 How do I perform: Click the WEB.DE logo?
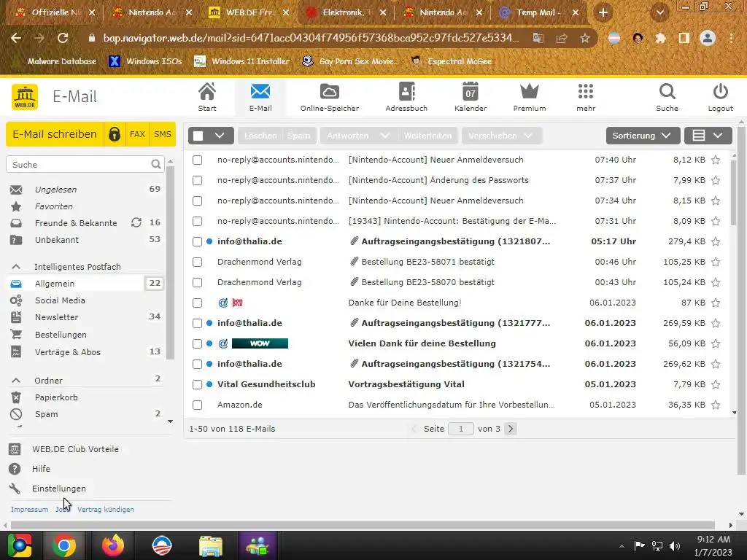tap(25, 97)
